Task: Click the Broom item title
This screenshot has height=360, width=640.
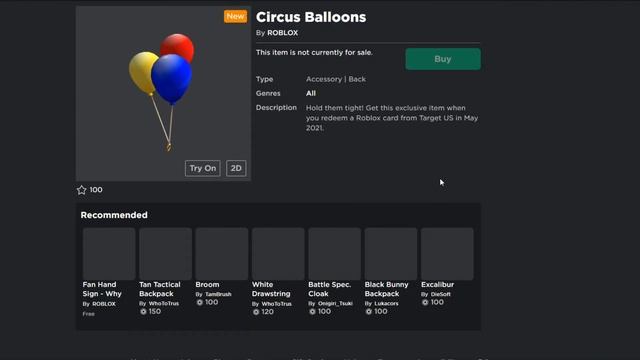Action: point(207,284)
